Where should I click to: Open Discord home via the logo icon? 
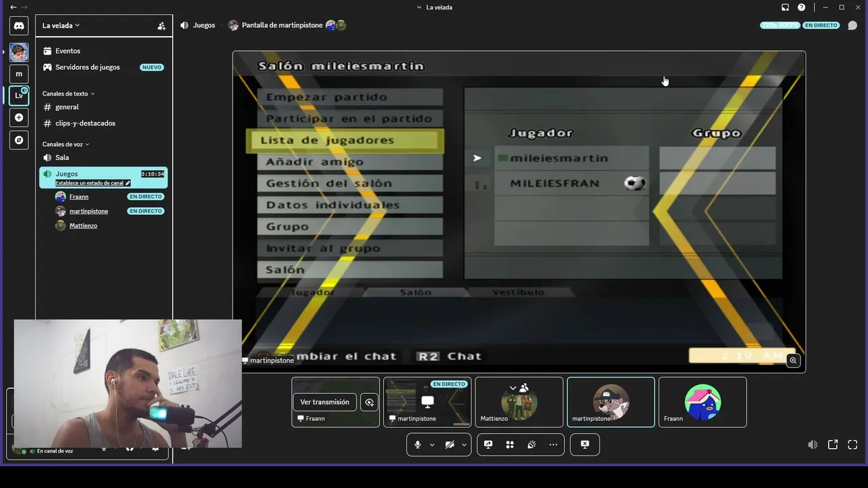pyautogui.click(x=19, y=26)
